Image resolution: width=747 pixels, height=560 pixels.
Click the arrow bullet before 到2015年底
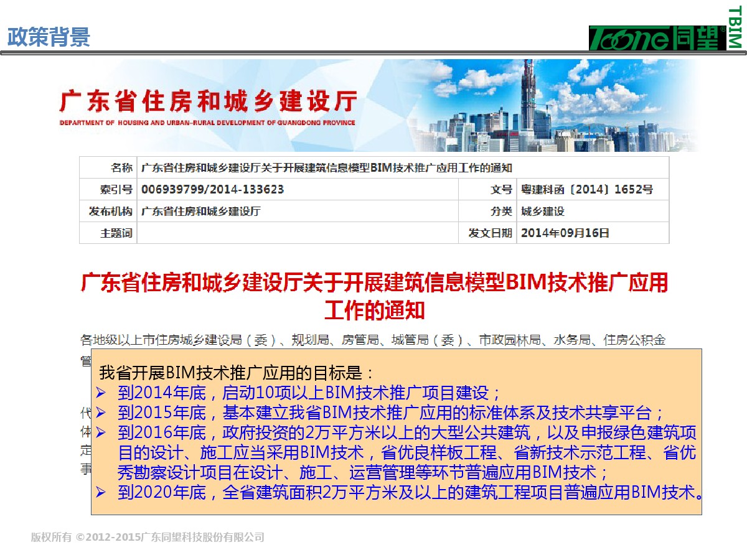click(x=102, y=413)
